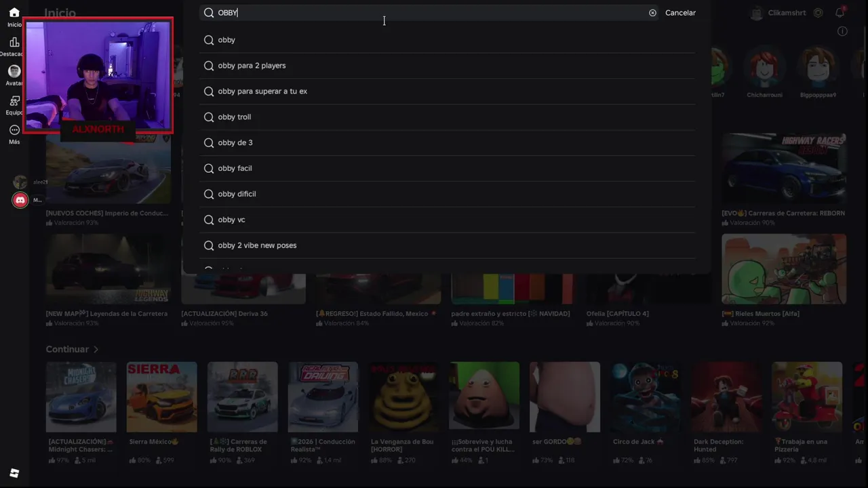
Task: Click the magnifier icon in search bar
Action: pos(209,13)
